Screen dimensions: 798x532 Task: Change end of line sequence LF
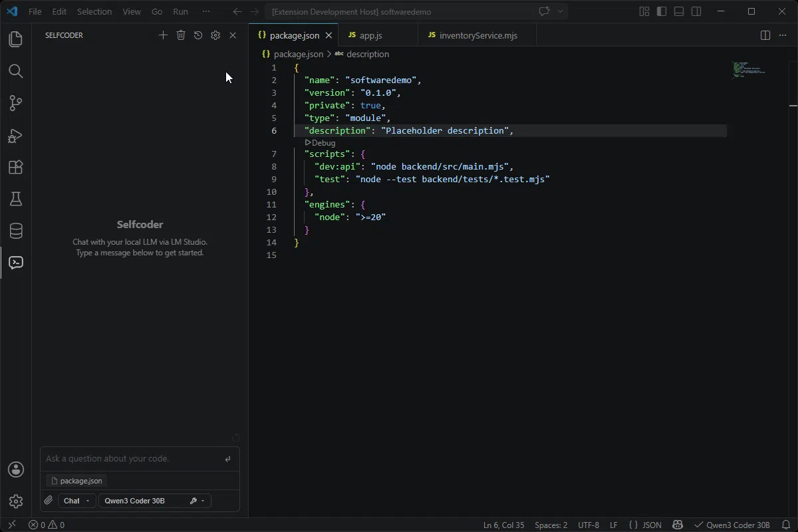(614, 525)
